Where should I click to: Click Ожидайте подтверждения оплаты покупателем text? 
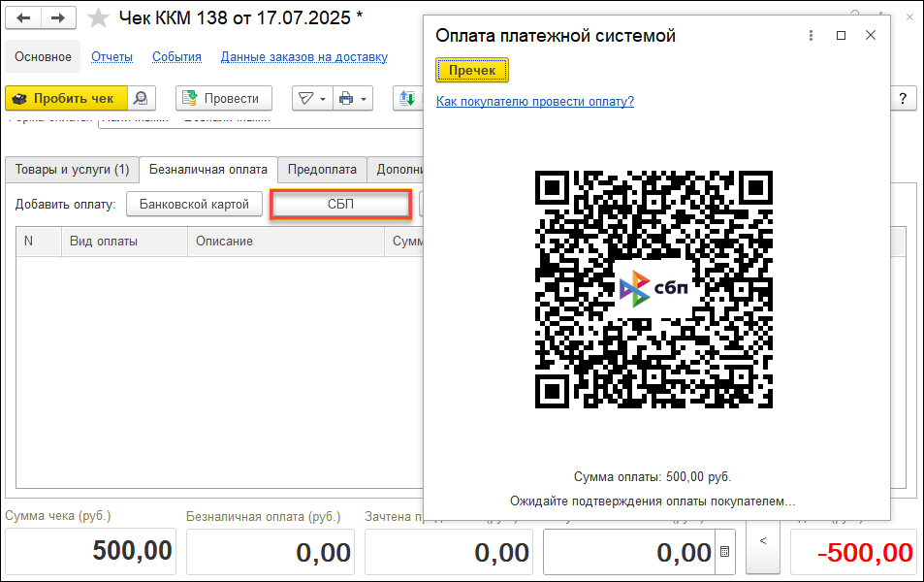tap(653, 501)
